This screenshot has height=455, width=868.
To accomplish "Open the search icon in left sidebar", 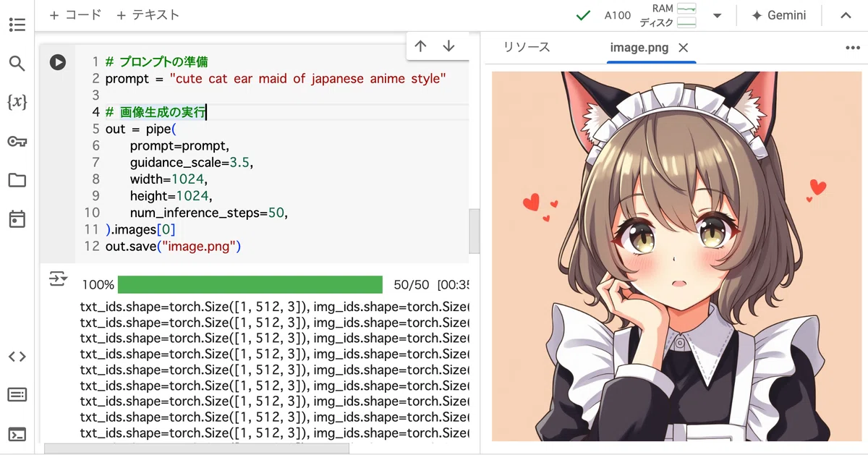I will tap(17, 64).
